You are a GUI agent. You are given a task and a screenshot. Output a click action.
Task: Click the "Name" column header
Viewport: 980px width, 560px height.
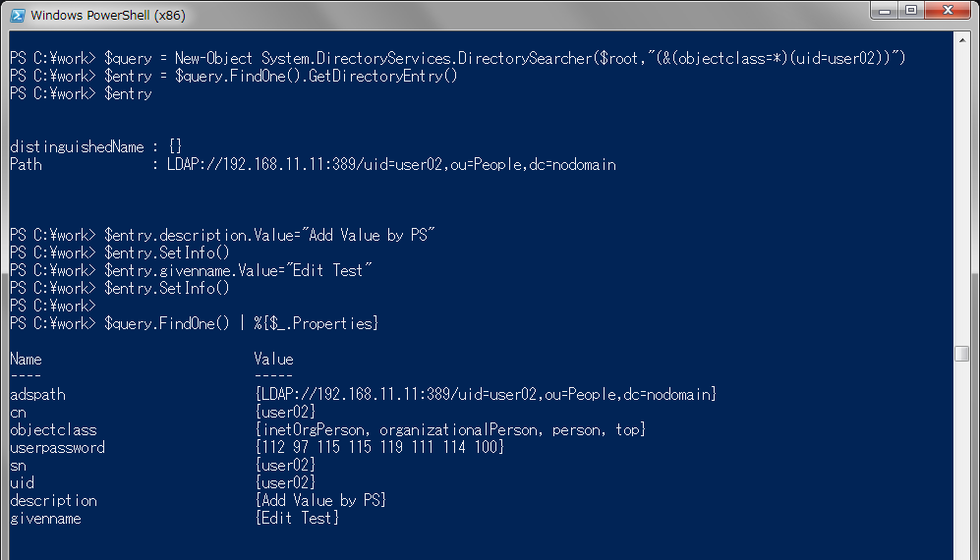click(x=26, y=359)
